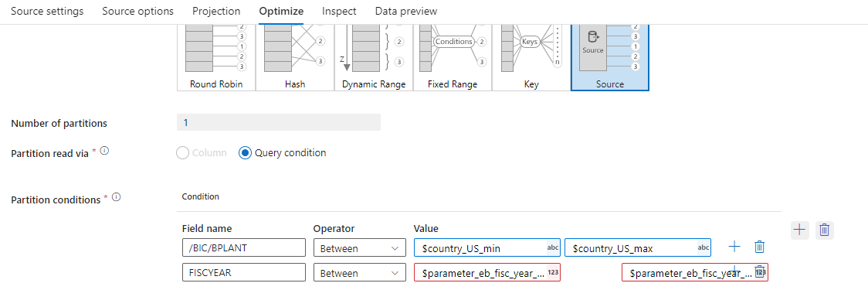Screen dimensions: 868x290
Task: Add condition row after /BIC/BPLANT
Action: click(734, 247)
